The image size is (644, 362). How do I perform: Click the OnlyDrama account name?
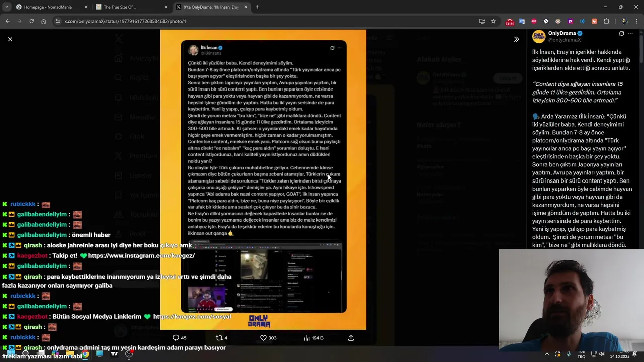point(562,33)
